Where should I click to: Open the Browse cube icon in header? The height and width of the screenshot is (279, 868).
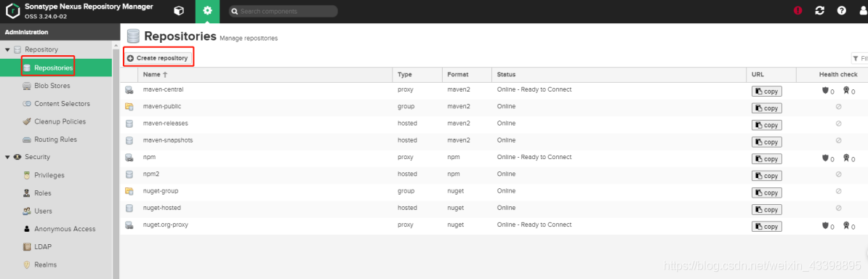click(x=179, y=11)
